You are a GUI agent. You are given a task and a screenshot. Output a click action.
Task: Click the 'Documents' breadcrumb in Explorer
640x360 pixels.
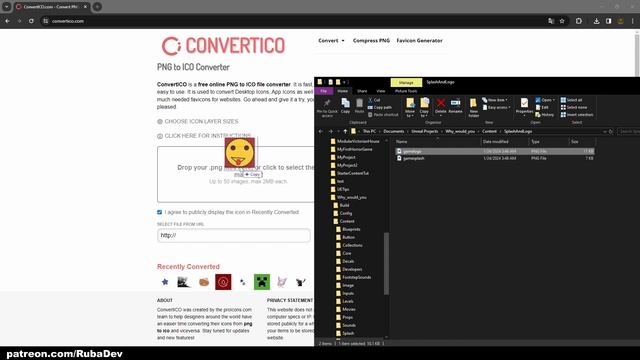[393, 131]
